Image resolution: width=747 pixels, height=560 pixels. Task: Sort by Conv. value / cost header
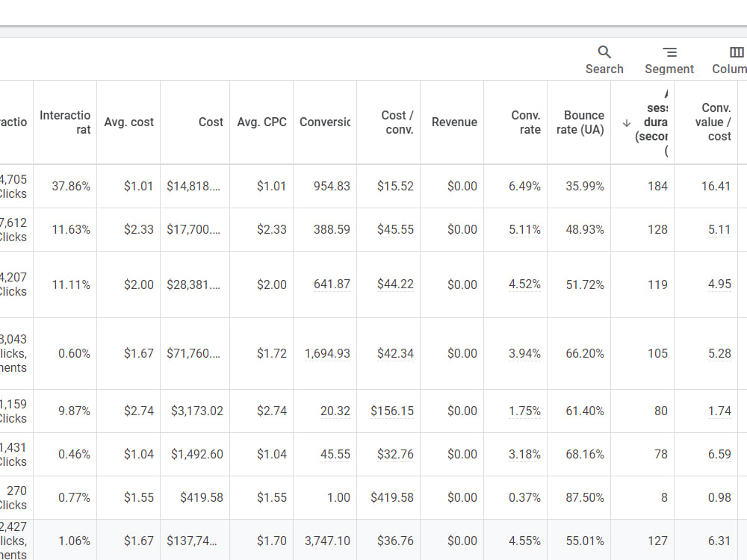click(x=713, y=122)
